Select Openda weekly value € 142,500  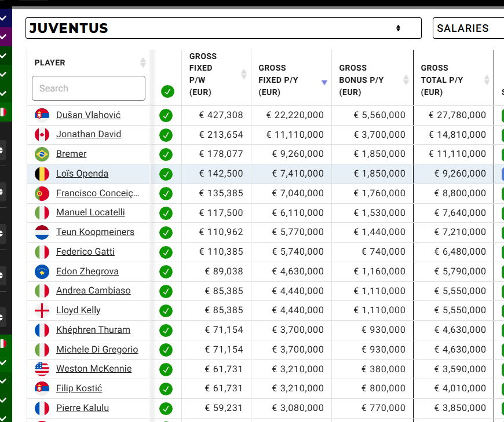coord(221,174)
